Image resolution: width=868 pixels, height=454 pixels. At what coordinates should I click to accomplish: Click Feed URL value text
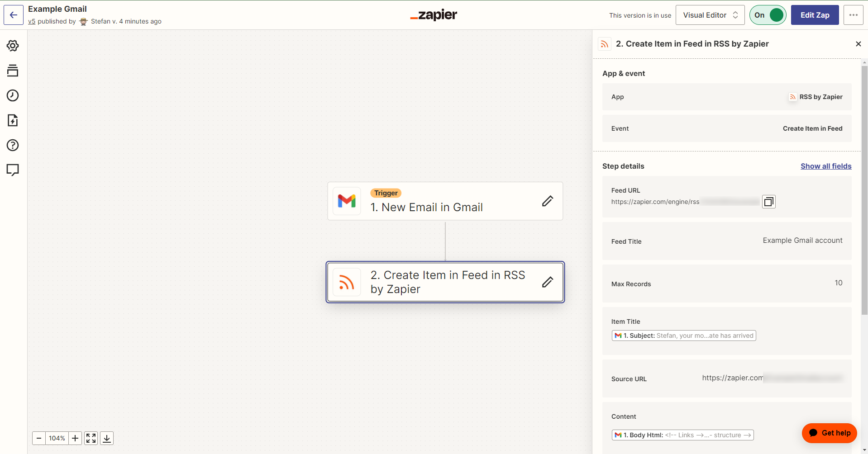pos(685,202)
